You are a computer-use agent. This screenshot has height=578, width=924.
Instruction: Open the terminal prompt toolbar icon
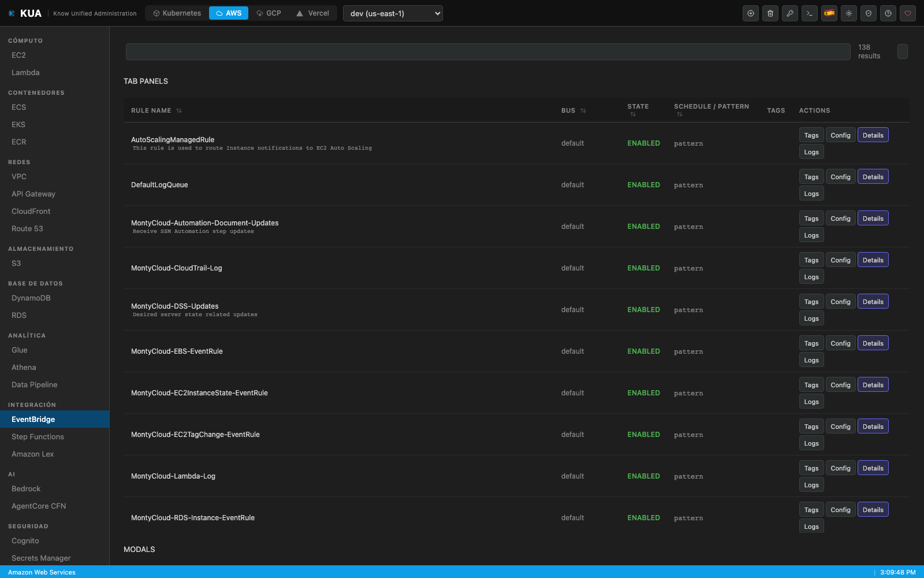[810, 13]
